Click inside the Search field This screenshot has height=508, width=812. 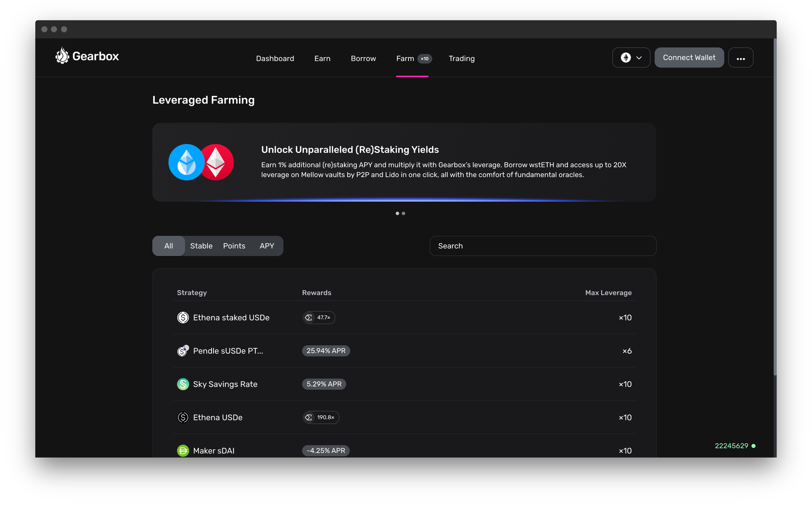pyautogui.click(x=543, y=246)
